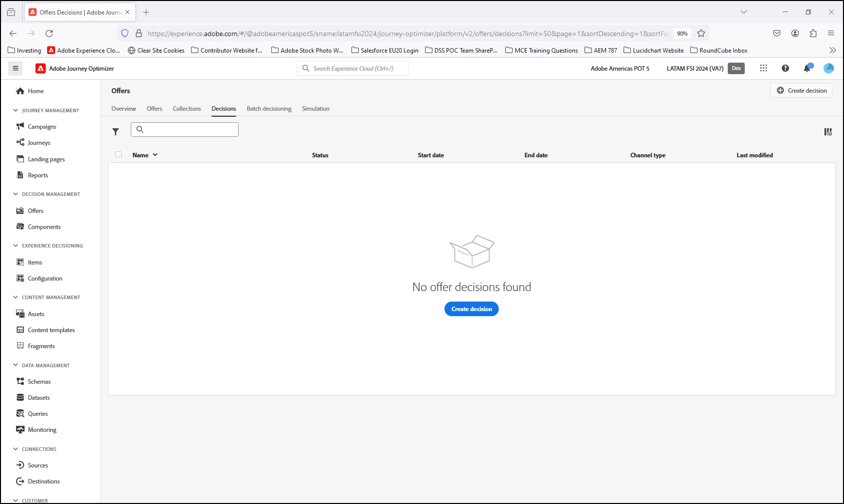Collapse the Data Management section
Image resolution: width=844 pixels, height=504 pixels.
[x=16, y=365]
